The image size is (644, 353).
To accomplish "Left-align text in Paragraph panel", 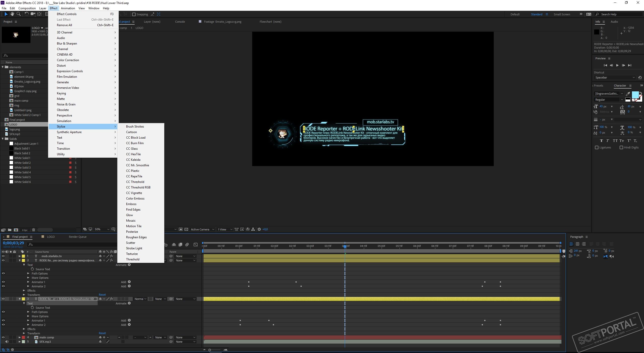I will [571, 244].
